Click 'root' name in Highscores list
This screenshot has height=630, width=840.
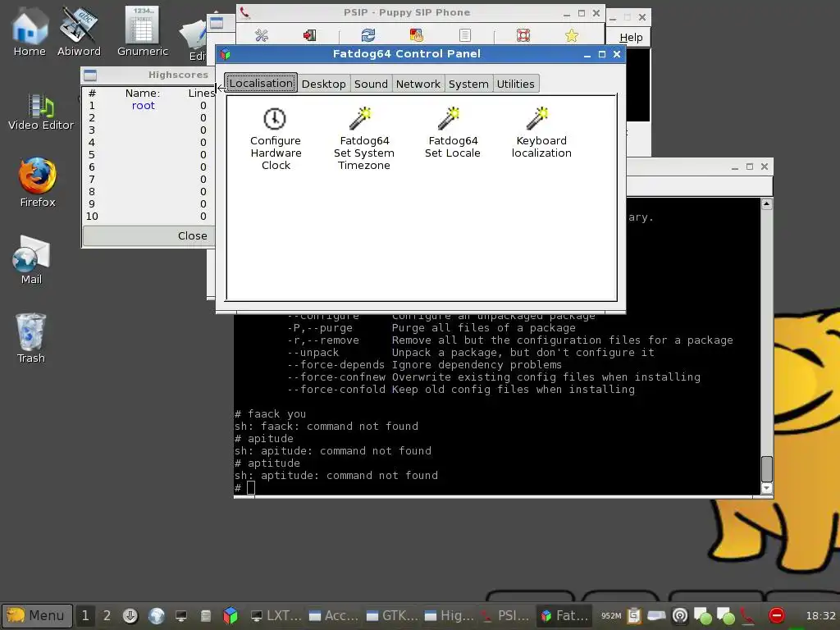pos(143,106)
